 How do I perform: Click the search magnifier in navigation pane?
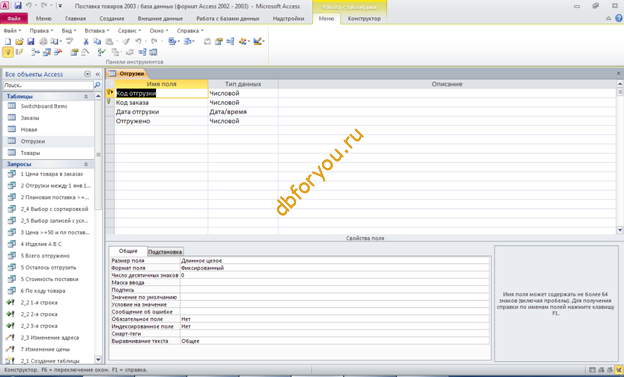[97, 85]
